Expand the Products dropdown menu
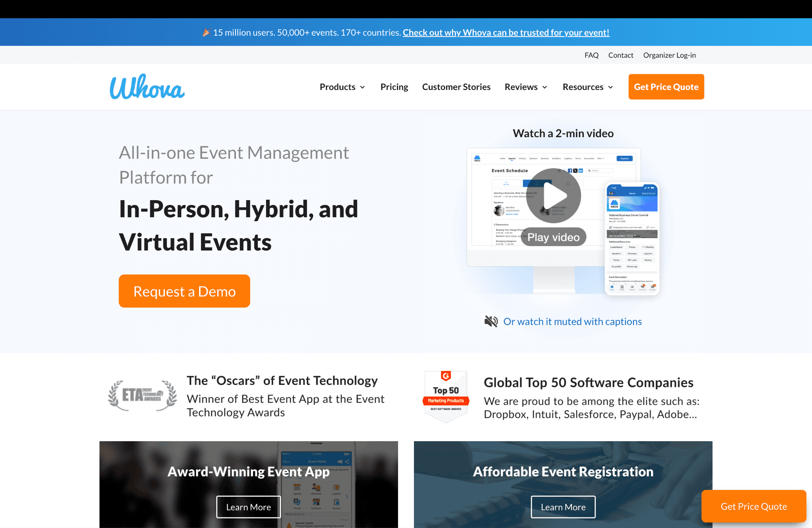The image size is (812, 528). [x=343, y=87]
